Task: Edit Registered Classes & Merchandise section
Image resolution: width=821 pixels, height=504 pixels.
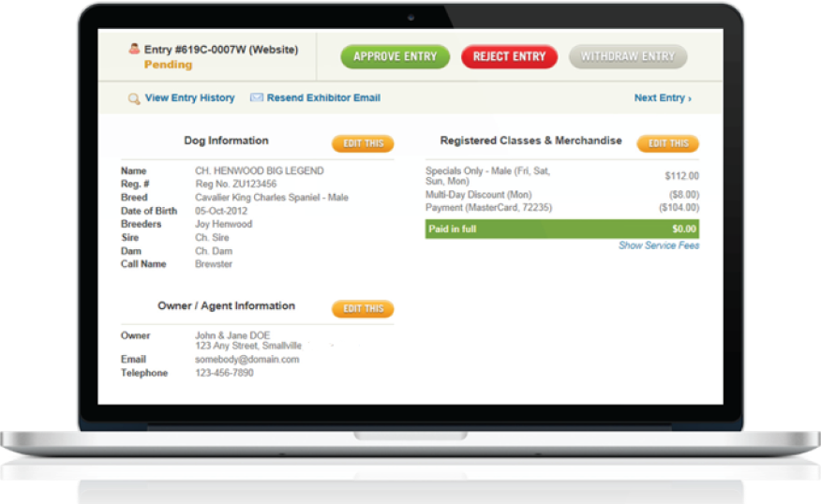Action: click(x=667, y=144)
